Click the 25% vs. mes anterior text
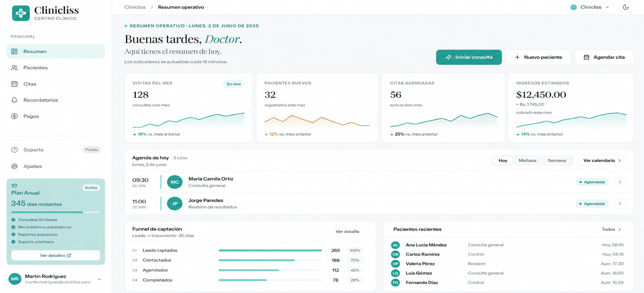Screen dimensions: 644x293 click(x=416, y=134)
